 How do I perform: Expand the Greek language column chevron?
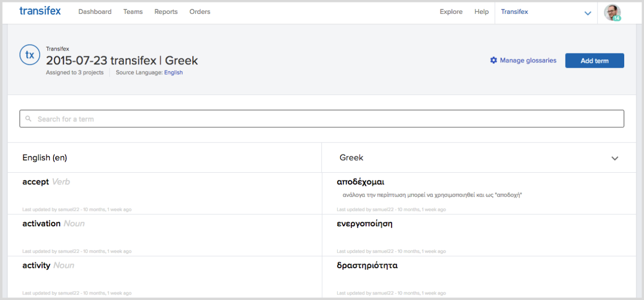click(x=615, y=158)
